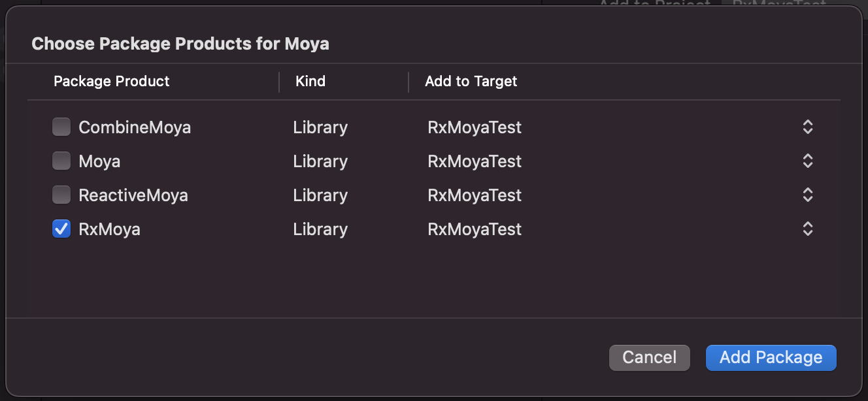Viewport: 868px width, 401px height.
Task: Change RxMoya target via its chevron control
Action: click(x=807, y=229)
